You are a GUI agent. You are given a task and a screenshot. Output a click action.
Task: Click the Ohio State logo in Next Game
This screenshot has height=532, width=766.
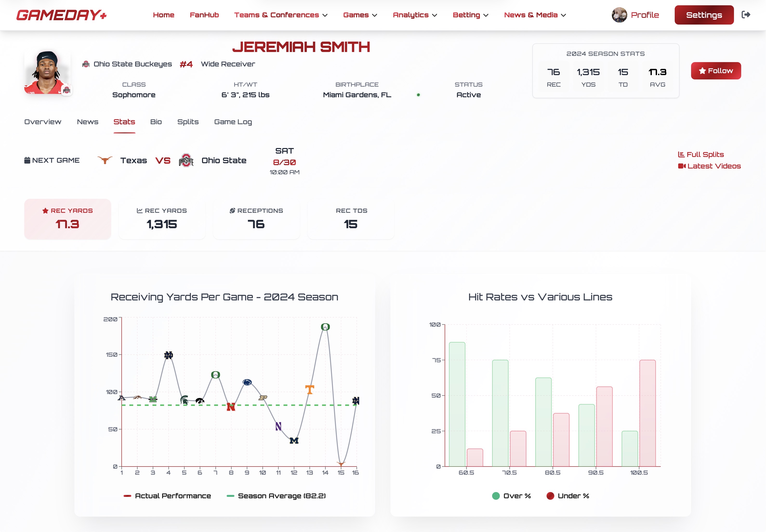[x=186, y=160]
